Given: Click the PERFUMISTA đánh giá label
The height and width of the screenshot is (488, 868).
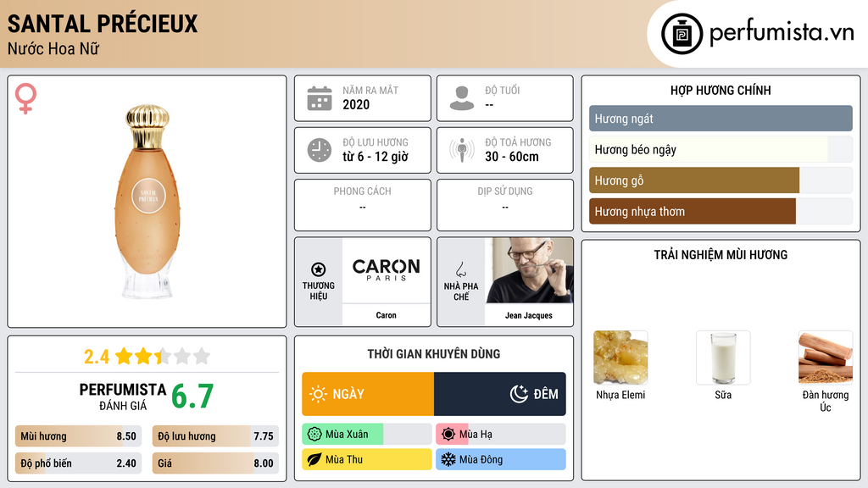Looking at the screenshot, I should pyautogui.click(x=122, y=396).
